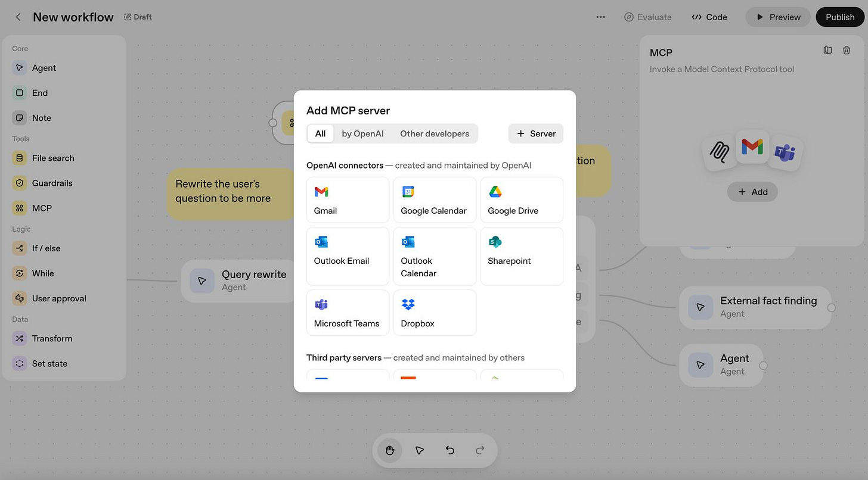
Task: Add an If / else logic node
Action: pos(64,248)
